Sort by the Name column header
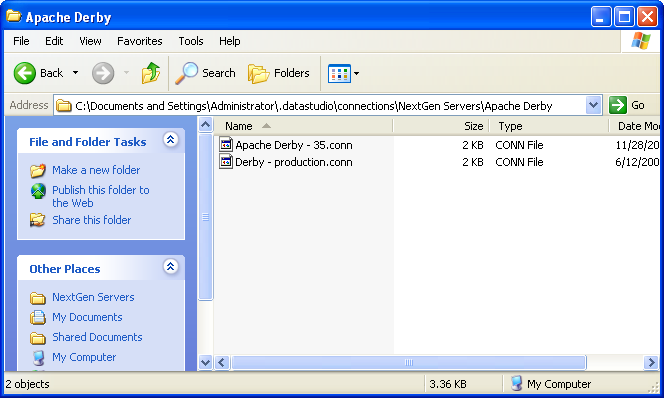Viewport: 664px width, 398px height. (304, 126)
